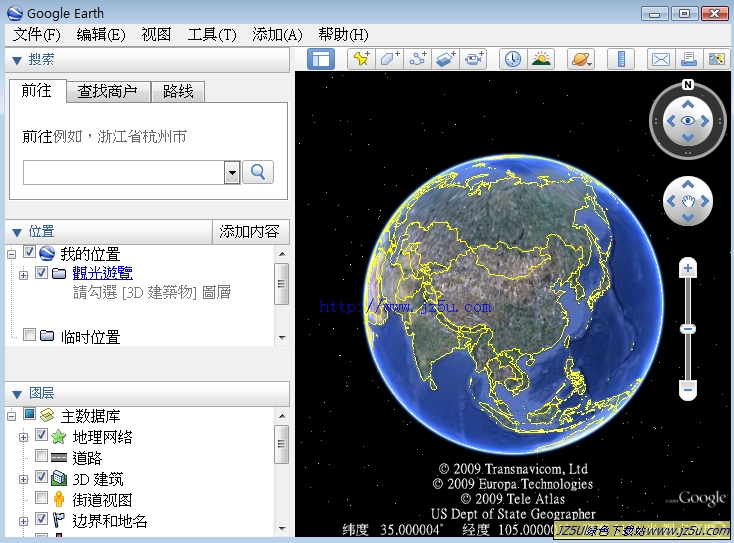Screen dimensions: 734x543
Task: Open the 文件(F) menu
Action: click(x=37, y=35)
